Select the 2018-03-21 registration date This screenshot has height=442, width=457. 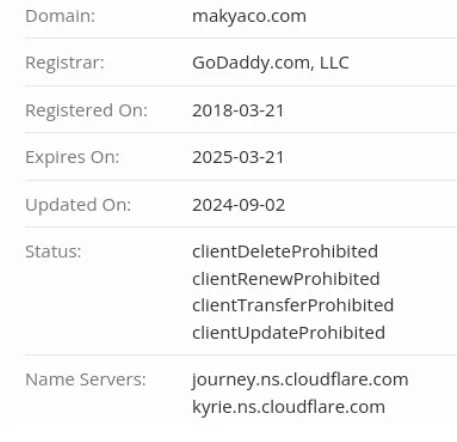[238, 110]
